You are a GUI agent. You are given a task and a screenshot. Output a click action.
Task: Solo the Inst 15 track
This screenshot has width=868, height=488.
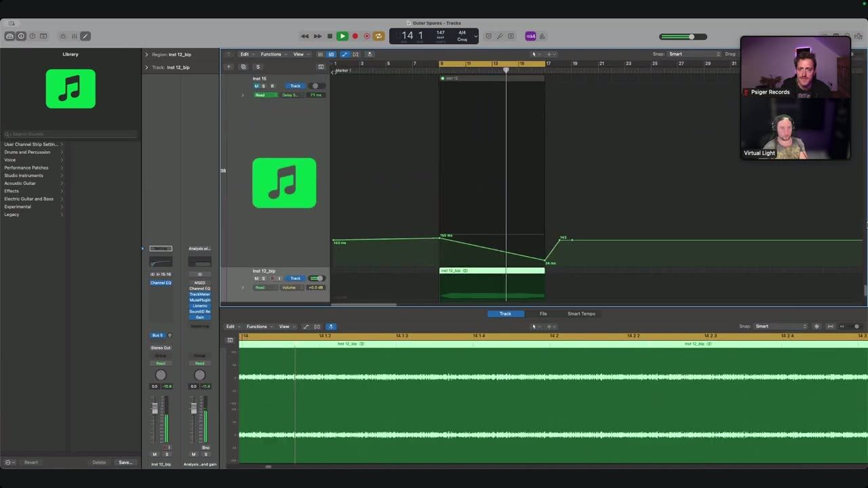point(264,86)
